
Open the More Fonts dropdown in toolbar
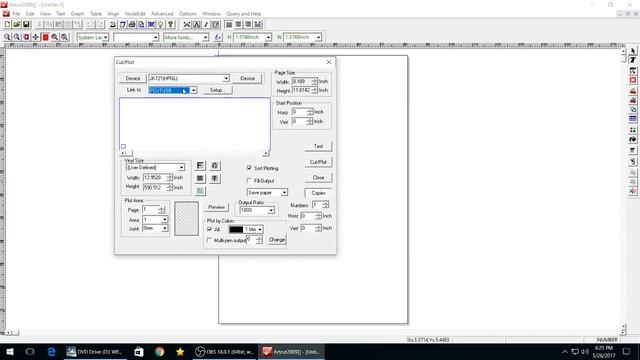pos(205,37)
